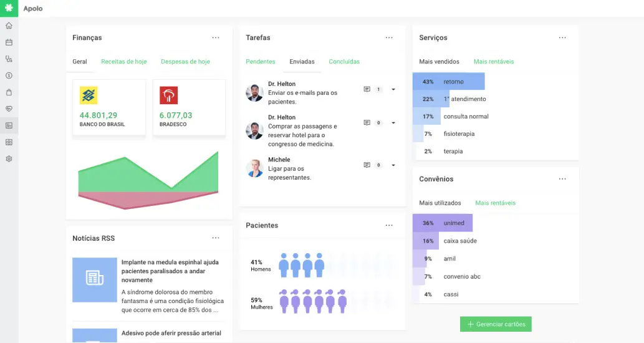The width and height of the screenshot is (644, 343).
Task: Click the Apolo green logo icon
Action: tap(9, 8)
